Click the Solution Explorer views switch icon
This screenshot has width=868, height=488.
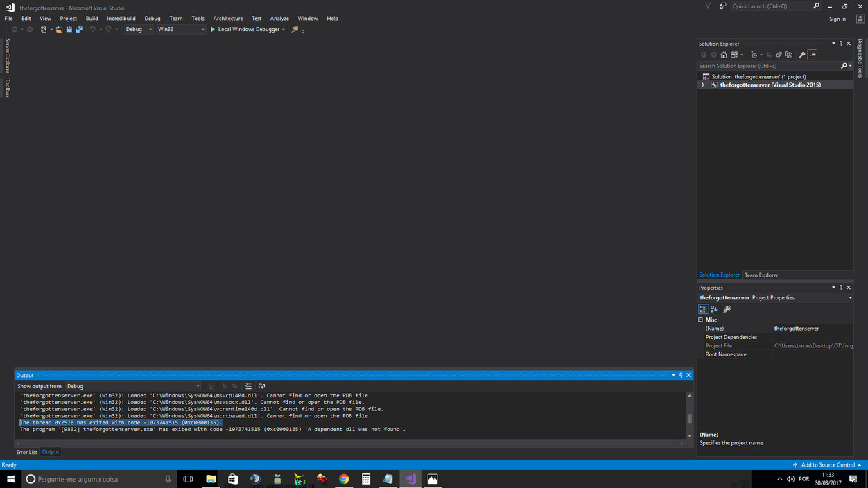coord(735,55)
